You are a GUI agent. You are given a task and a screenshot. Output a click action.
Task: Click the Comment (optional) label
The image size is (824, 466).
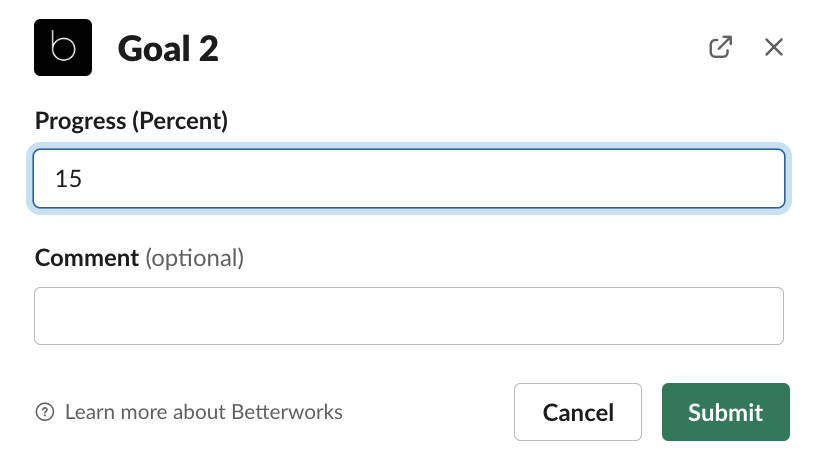[139, 258]
